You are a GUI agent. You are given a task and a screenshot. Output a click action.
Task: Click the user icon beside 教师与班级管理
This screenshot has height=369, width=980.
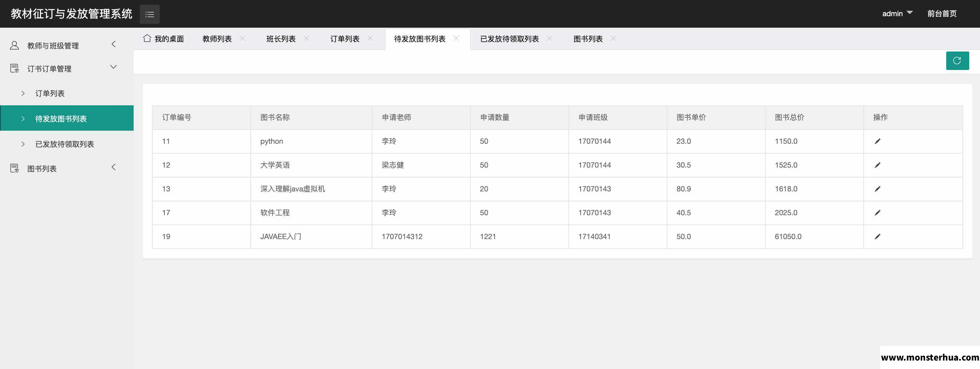click(x=14, y=45)
